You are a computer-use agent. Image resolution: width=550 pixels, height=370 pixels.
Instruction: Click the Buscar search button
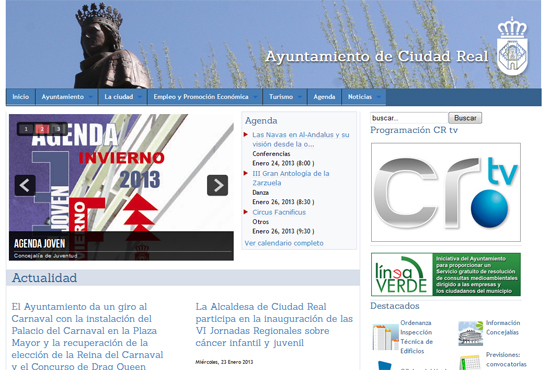click(465, 118)
